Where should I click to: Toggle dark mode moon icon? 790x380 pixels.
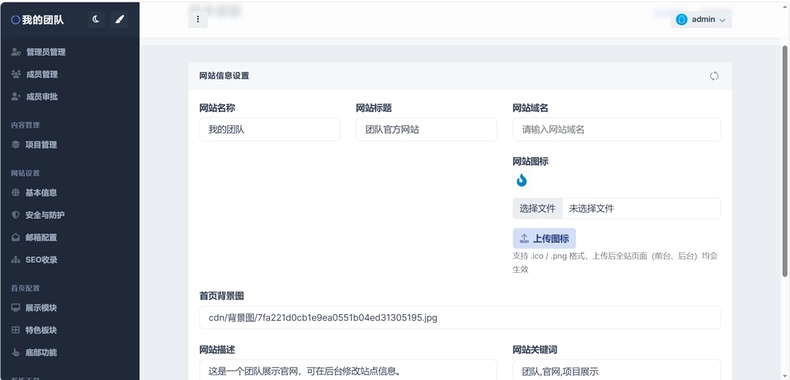click(96, 20)
